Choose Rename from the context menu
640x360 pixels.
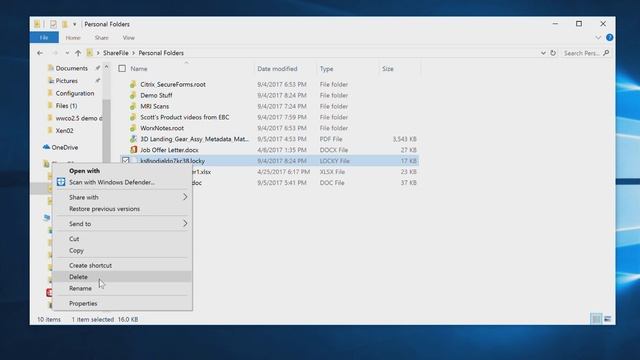[80, 289]
